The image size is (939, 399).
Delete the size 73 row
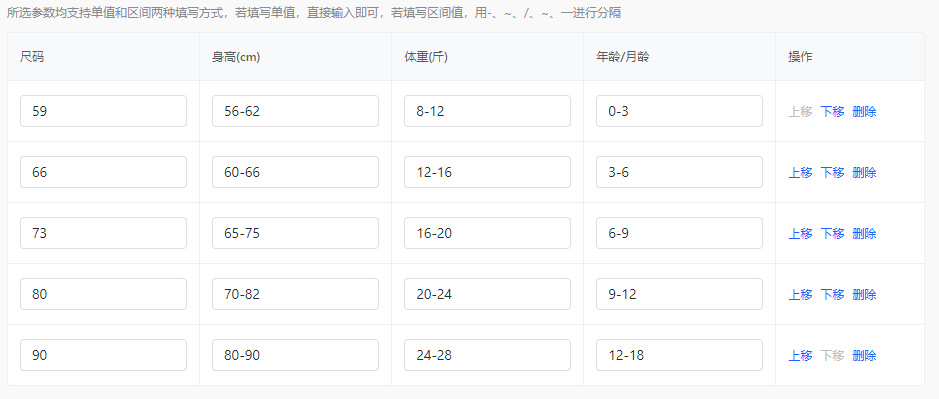point(864,234)
